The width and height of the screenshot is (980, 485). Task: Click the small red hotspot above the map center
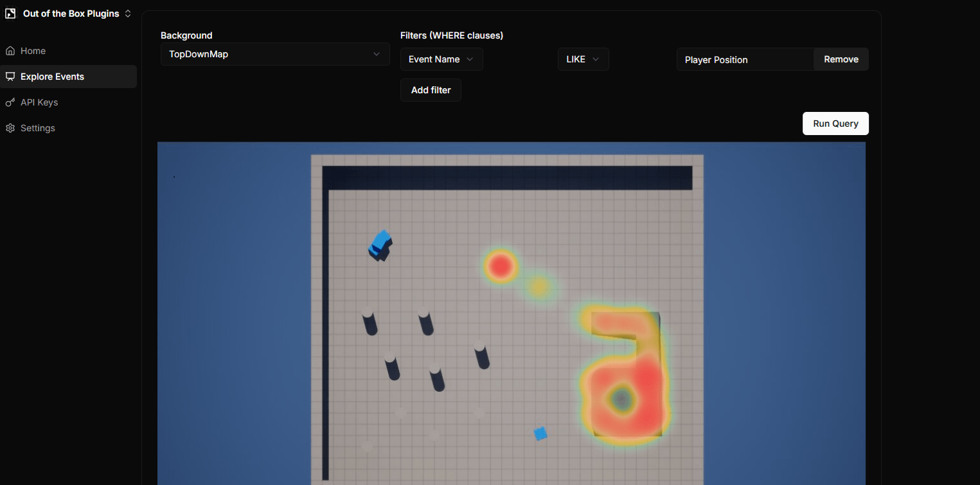[501, 265]
